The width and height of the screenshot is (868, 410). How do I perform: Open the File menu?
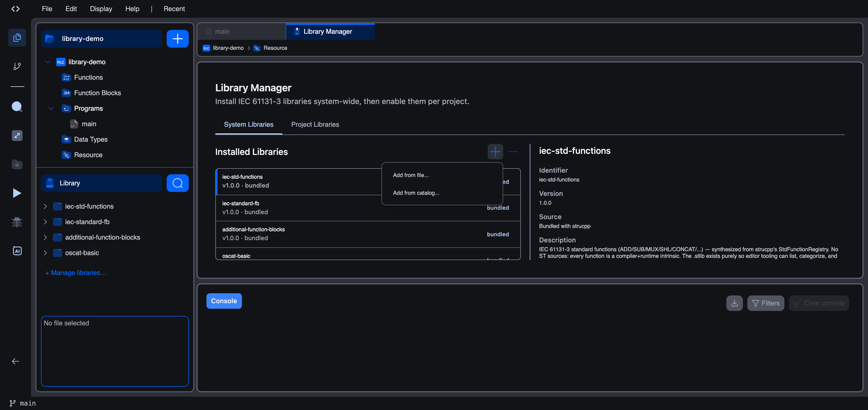[x=47, y=9]
